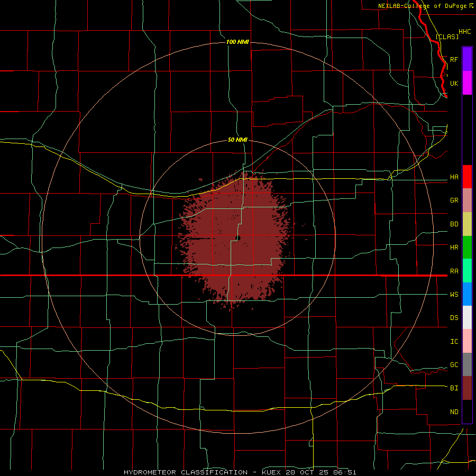Screen dimensions: 476x476
Task: Click the HA red legend swatch
Action: (x=467, y=177)
